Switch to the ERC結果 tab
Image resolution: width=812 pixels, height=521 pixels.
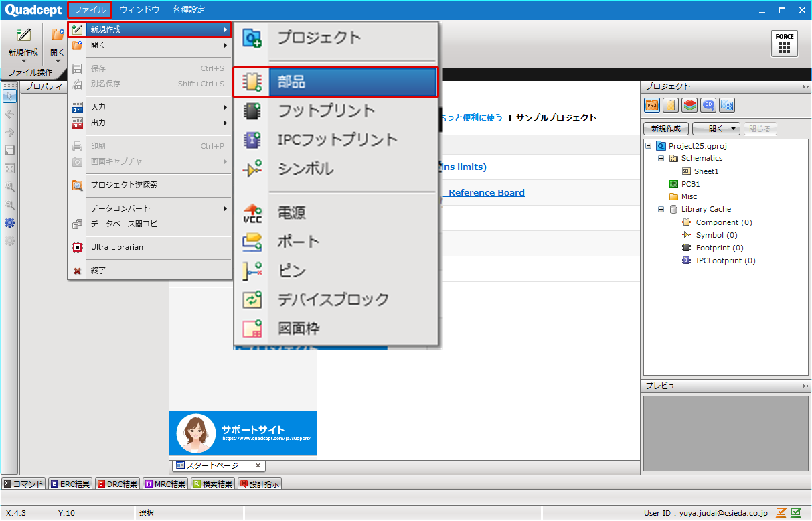(x=69, y=484)
